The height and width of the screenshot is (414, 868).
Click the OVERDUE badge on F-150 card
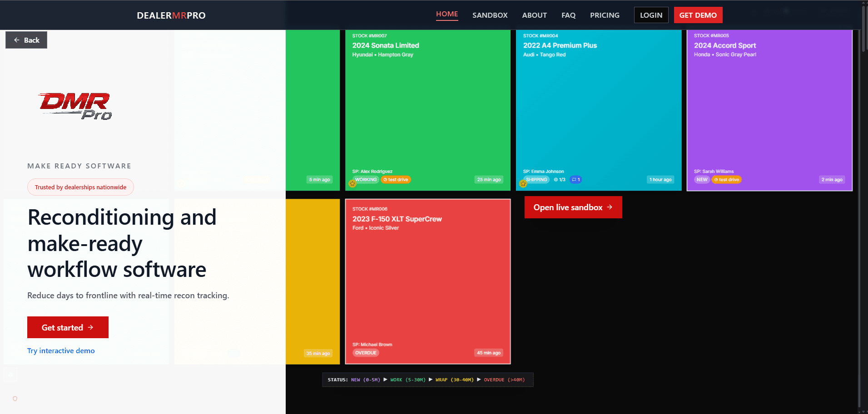point(366,353)
